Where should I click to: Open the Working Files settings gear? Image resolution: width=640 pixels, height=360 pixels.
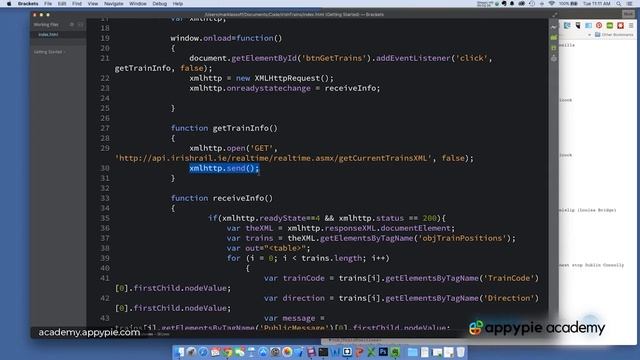[x=72, y=24]
